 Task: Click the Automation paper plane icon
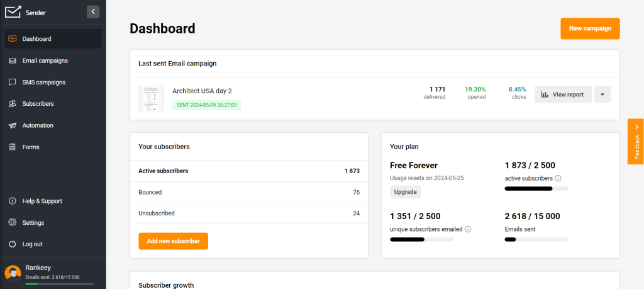13,125
